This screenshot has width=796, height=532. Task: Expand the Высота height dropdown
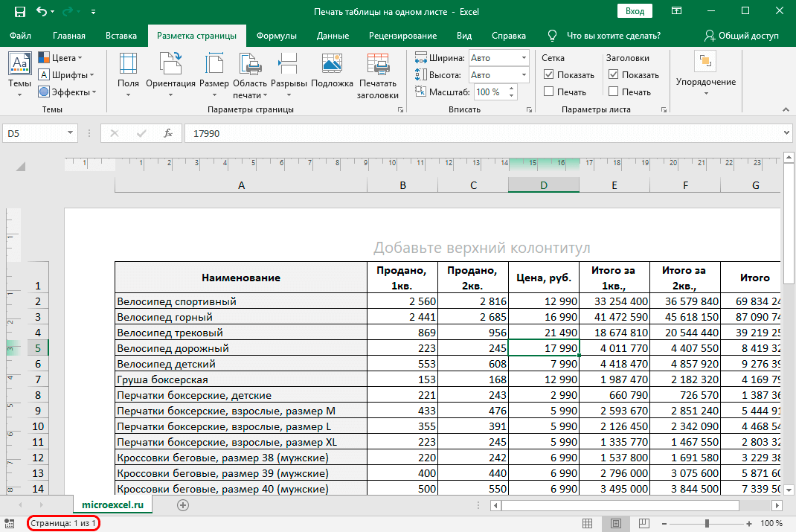click(522, 74)
